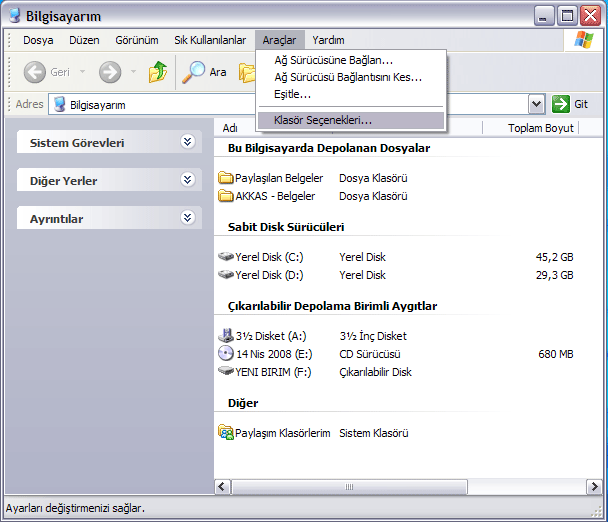
Task: Open the Görünüm menu
Action: [x=136, y=40]
